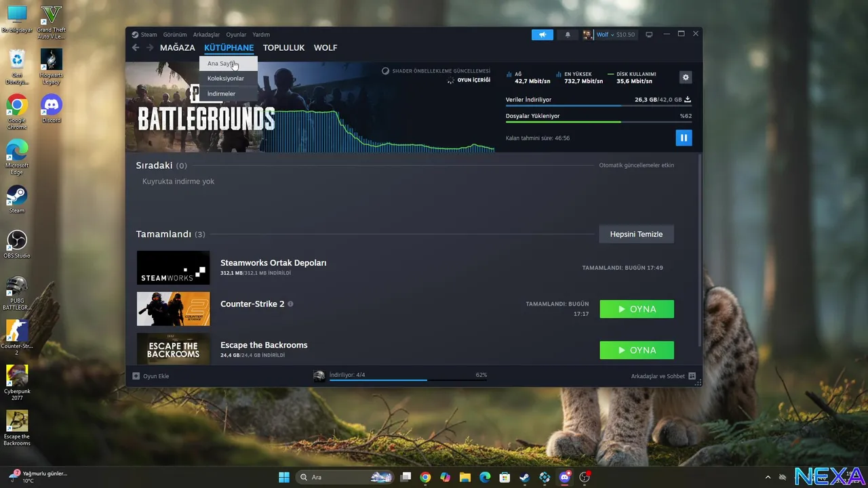This screenshot has height=488, width=868.
Task: Pause the PUBG download
Action: [684, 138]
